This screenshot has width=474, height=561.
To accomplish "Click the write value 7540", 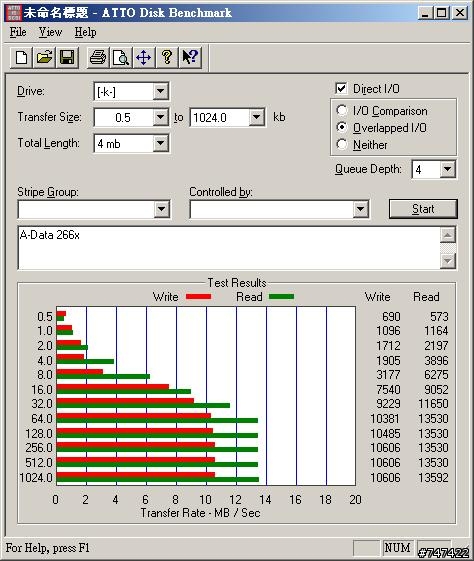I will click(x=388, y=389).
